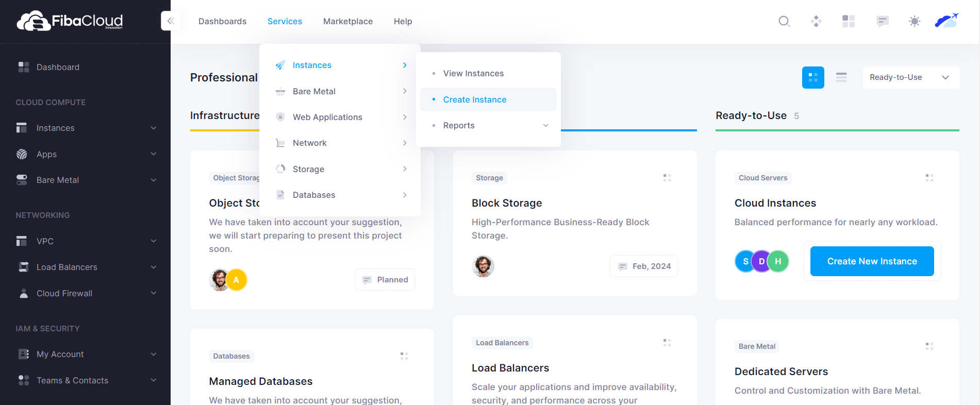Expand the VPC sidebar section
This screenshot has height=405, width=980.
[86, 241]
